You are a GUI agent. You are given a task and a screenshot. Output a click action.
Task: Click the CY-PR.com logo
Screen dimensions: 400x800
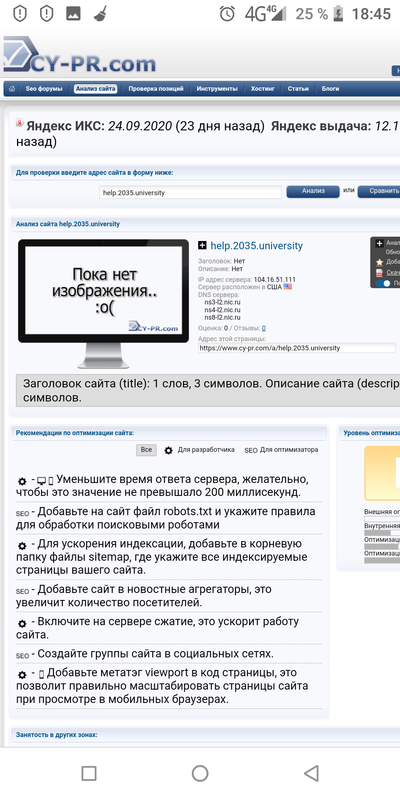[80, 56]
